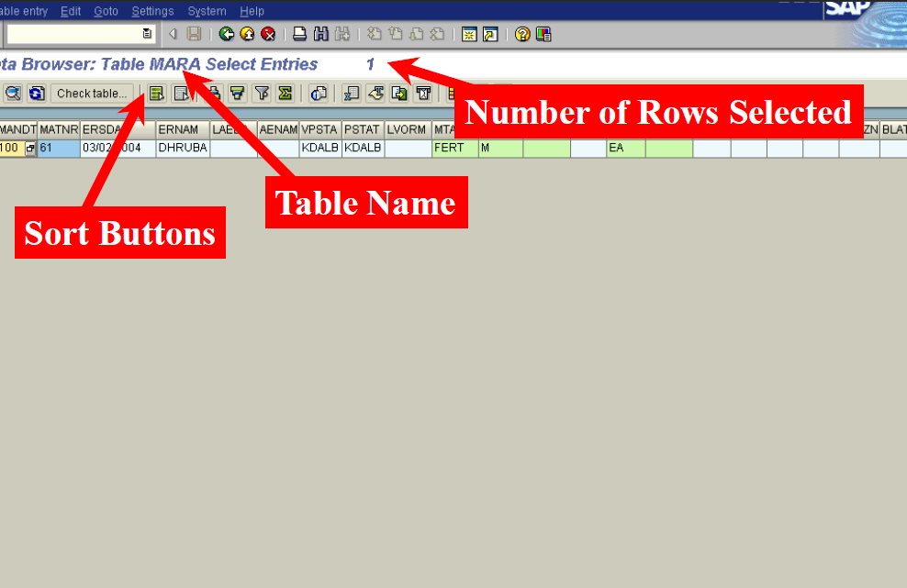Screen dimensions: 907x588
Task: Collapse the command field with the left triangle
Action: point(173,34)
